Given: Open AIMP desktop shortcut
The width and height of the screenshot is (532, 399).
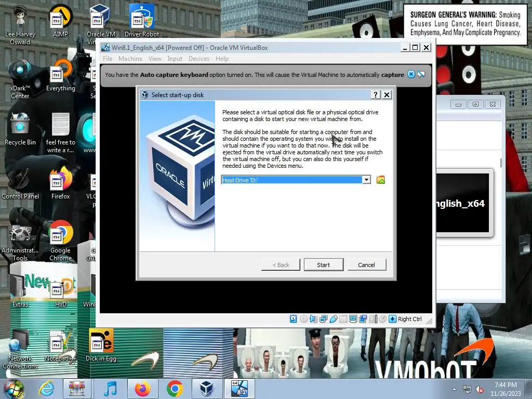Looking at the screenshot, I should 60,21.
